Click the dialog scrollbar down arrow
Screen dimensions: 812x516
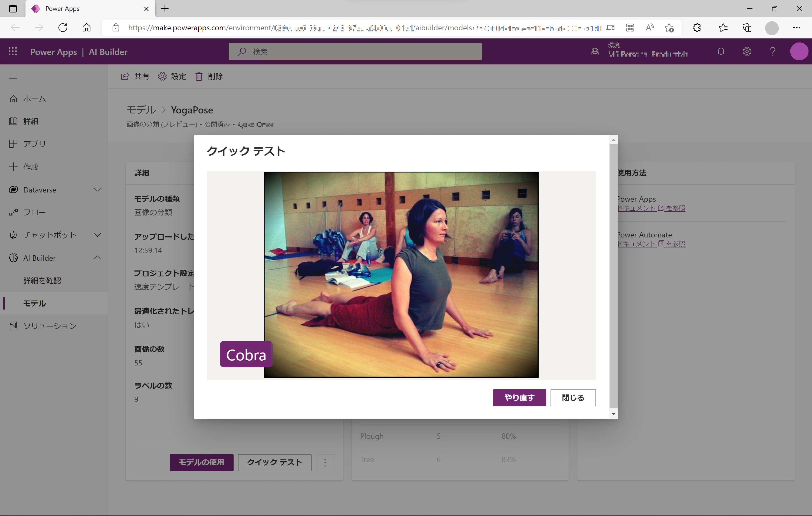tap(614, 414)
